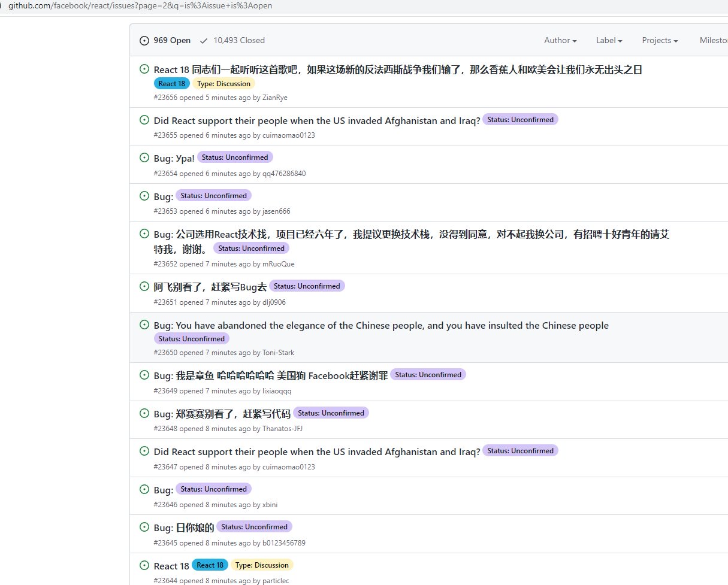Click the open-issue icon for issue #23646
This screenshot has height=585, width=728.
point(144,489)
